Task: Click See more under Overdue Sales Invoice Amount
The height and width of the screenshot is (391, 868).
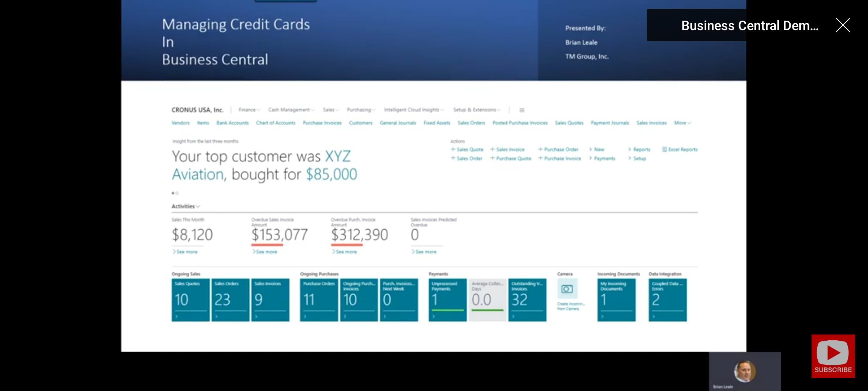Action: tap(266, 252)
